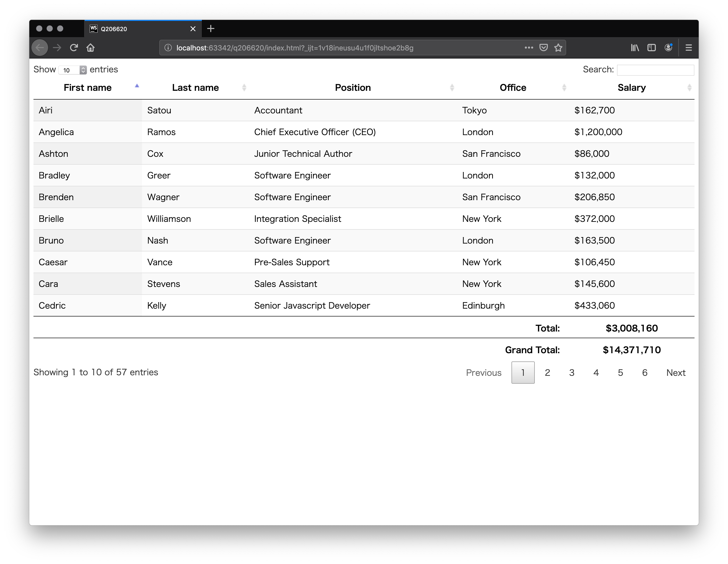Open the Firefox Library panel

click(x=635, y=48)
